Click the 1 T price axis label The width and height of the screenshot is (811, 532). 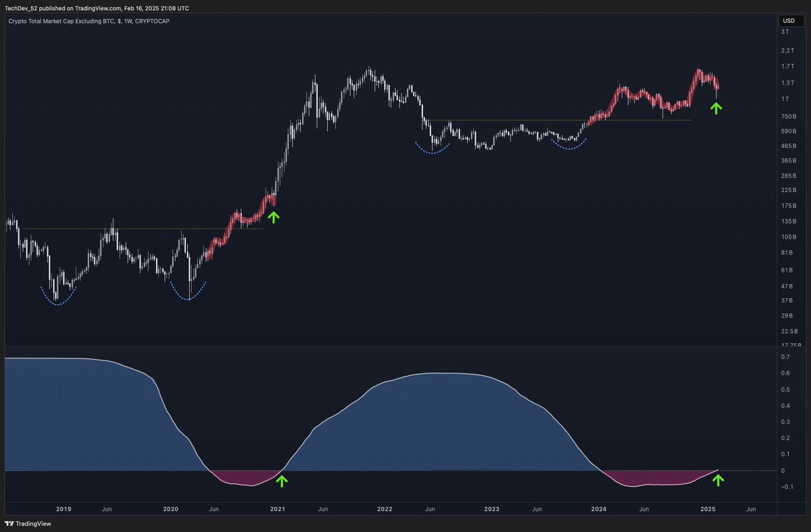click(x=785, y=99)
